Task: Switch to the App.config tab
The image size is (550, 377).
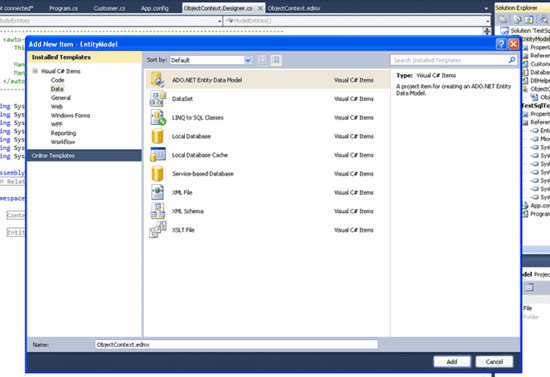Action: click(x=155, y=8)
